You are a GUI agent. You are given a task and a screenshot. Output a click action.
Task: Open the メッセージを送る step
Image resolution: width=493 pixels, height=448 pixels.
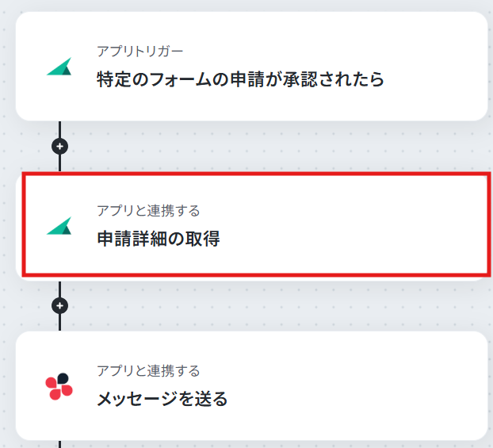coord(162,399)
